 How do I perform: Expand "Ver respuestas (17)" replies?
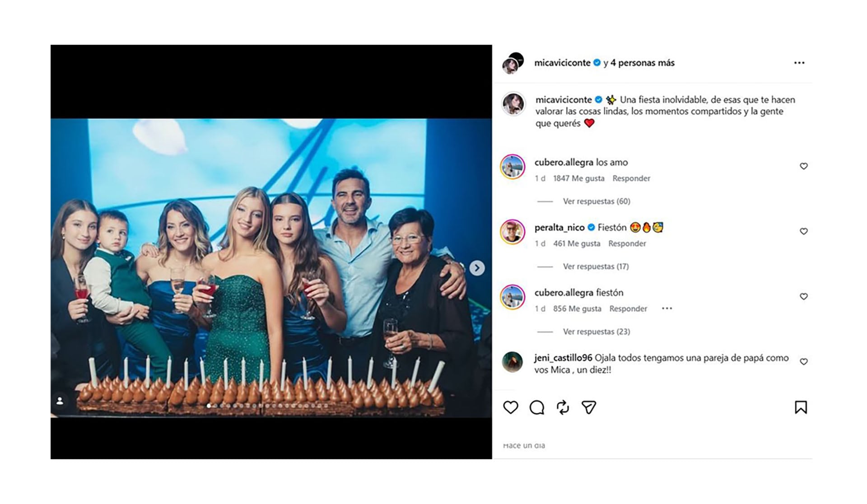[596, 266]
